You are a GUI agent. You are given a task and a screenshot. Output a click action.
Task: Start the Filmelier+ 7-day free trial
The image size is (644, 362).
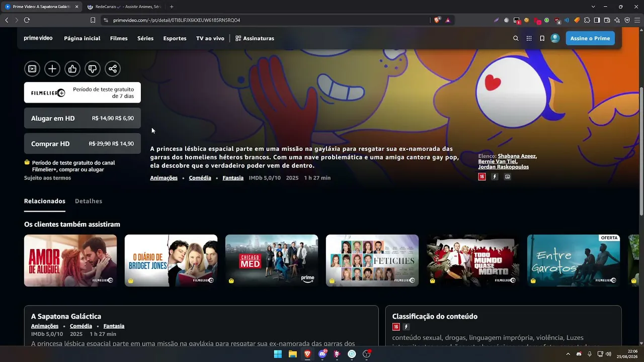pyautogui.click(x=83, y=93)
